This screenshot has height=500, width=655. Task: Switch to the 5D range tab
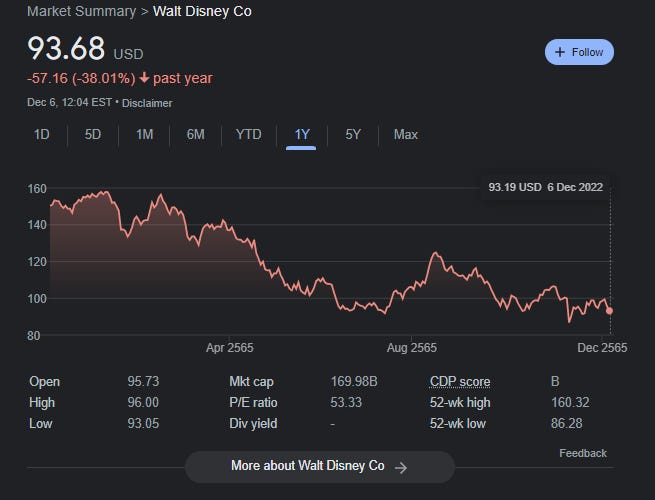[93, 135]
